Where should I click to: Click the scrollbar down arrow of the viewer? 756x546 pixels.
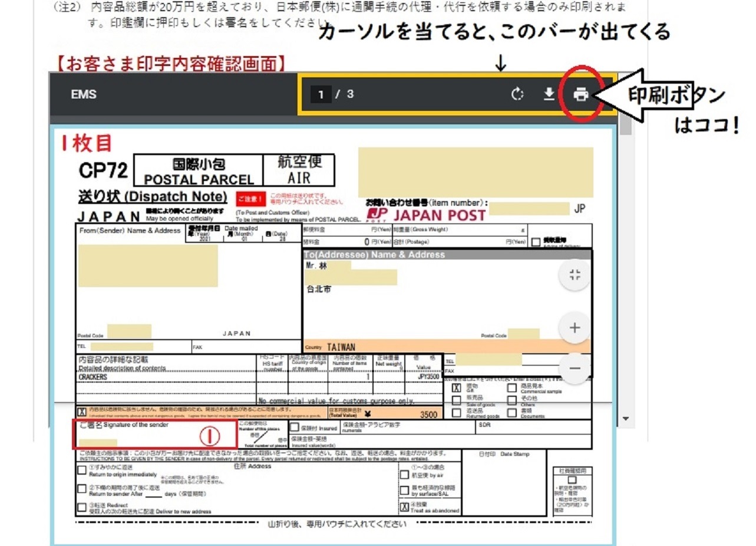[x=626, y=419]
